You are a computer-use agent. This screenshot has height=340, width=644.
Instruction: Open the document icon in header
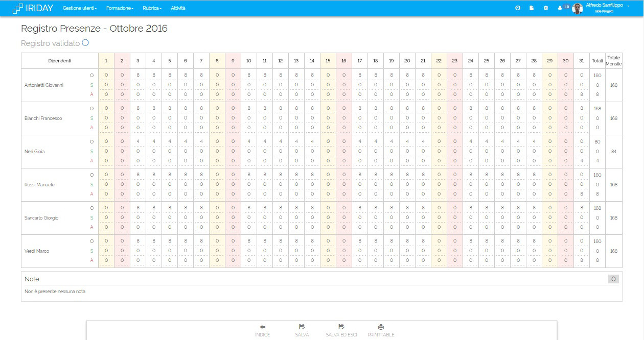tap(532, 8)
